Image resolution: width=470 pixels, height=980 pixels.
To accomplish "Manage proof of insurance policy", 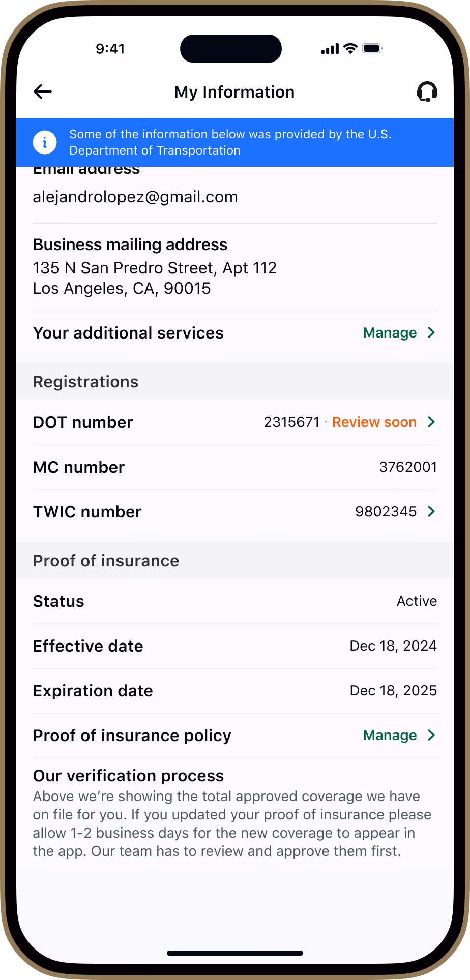I will (x=390, y=735).
